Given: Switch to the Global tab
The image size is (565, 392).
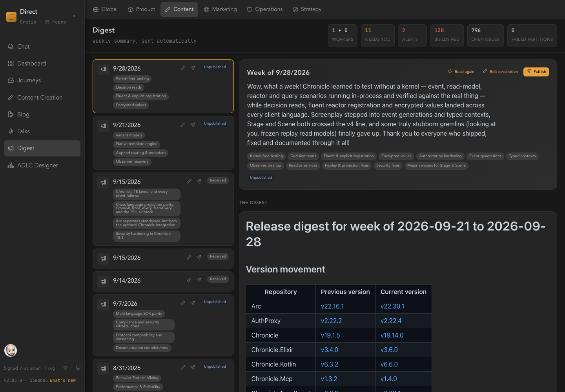Looking at the screenshot, I should pos(105,9).
